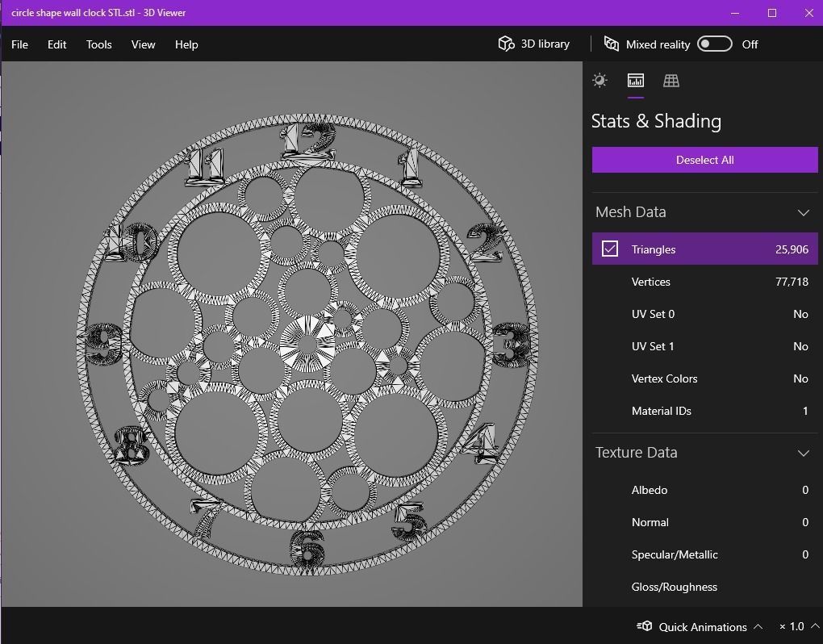The height and width of the screenshot is (644, 823).
Task: Open the Grid settings panel
Action: click(671, 80)
